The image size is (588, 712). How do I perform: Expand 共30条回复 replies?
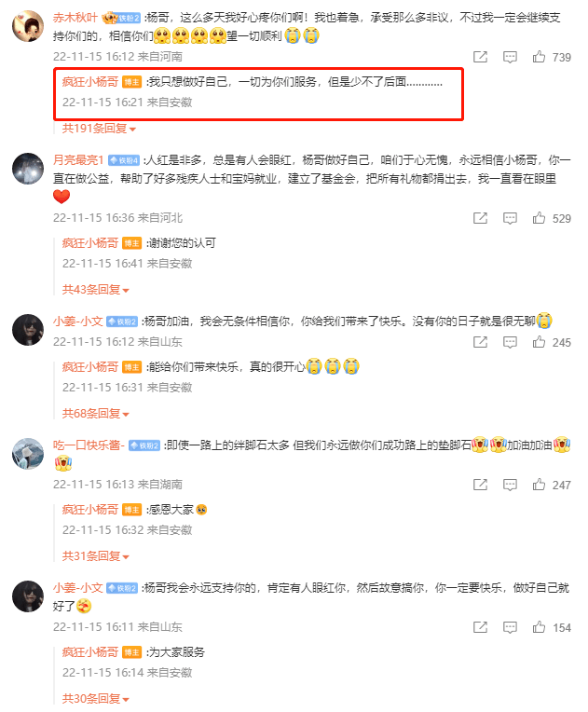(96, 699)
